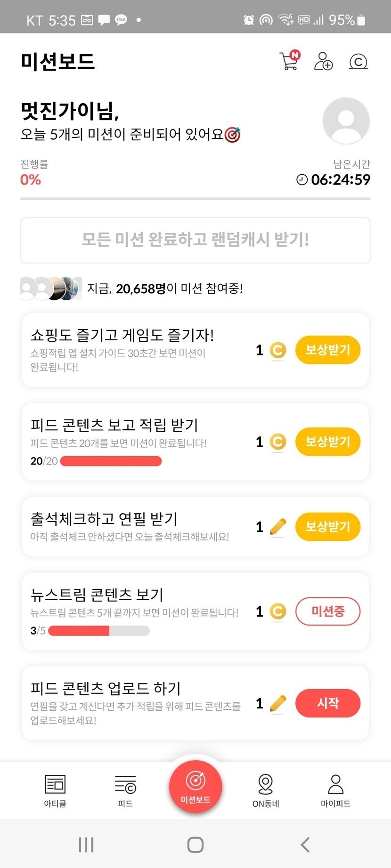Open the cash coin icon in header
Image resolution: width=391 pixels, height=868 pixels.
[358, 62]
